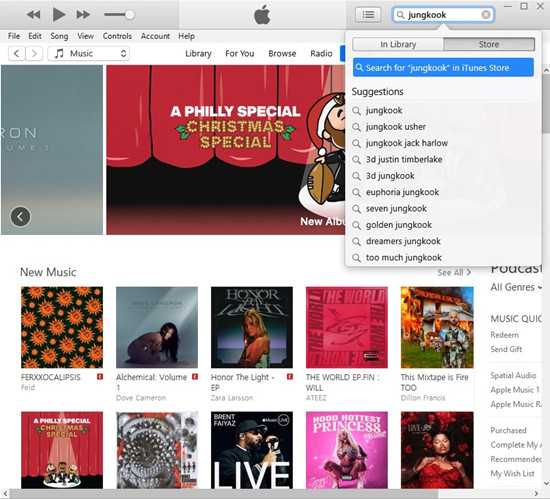Click the explicit badge beside FERXXOCALIPSIS
The width and height of the screenshot is (550, 499).
pos(100,377)
